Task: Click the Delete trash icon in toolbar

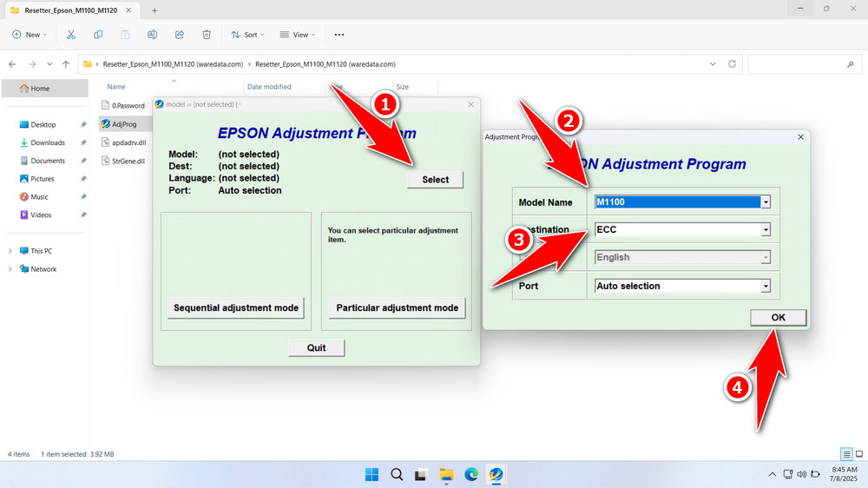Action: pyautogui.click(x=207, y=35)
